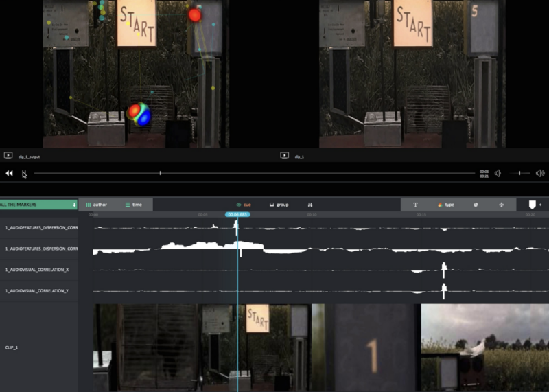549x392 pixels.
Task: Click the loud volume speaker icon
Action: click(x=540, y=174)
